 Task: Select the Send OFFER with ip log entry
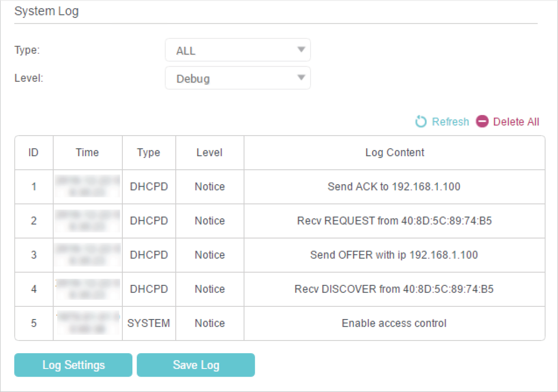(394, 255)
